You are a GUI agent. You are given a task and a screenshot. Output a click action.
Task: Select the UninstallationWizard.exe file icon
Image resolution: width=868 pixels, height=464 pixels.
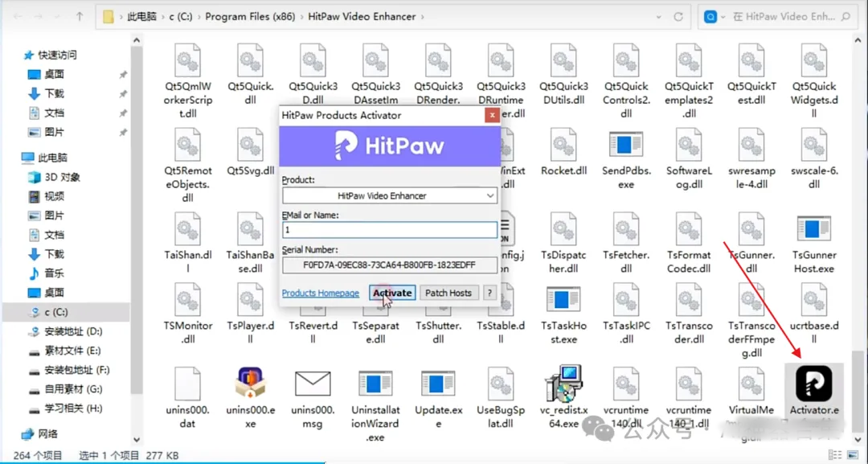(x=375, y=384)
